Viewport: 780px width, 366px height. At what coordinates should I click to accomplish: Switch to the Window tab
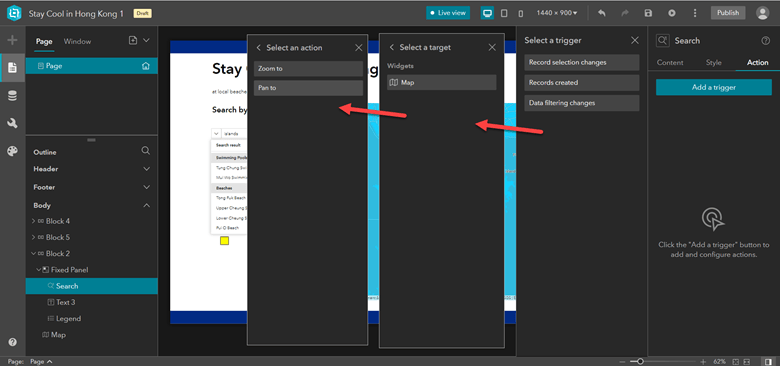coord(77,41)
